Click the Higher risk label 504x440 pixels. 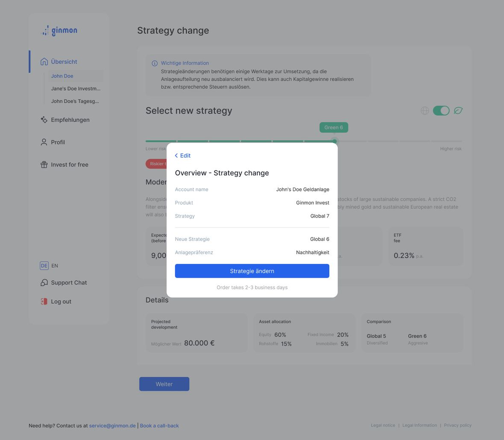tap(451, 149)
